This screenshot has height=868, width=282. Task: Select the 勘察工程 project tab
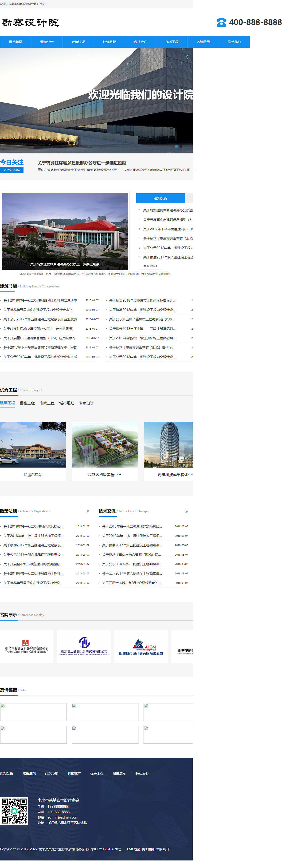point(27,403)
